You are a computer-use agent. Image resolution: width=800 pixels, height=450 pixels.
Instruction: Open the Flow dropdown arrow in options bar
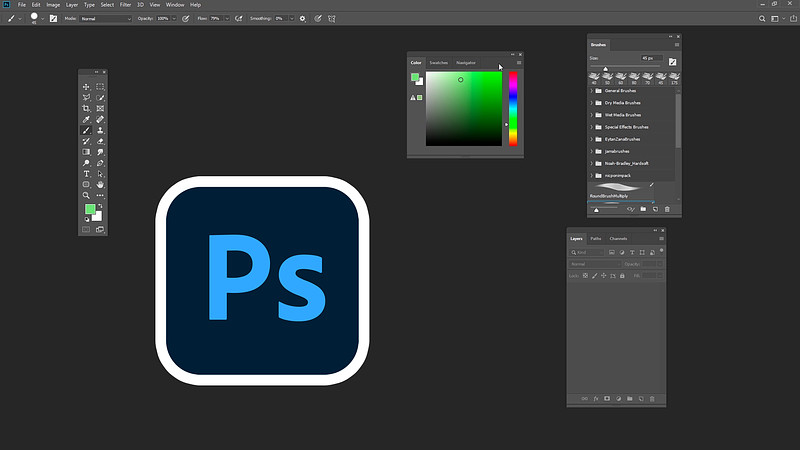[x=227, y=18]
